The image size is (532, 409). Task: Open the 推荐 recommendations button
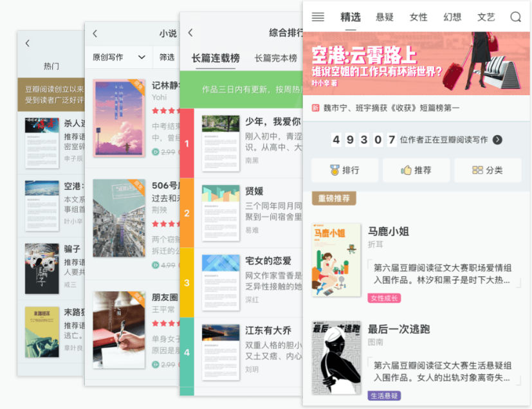point(416,170)
